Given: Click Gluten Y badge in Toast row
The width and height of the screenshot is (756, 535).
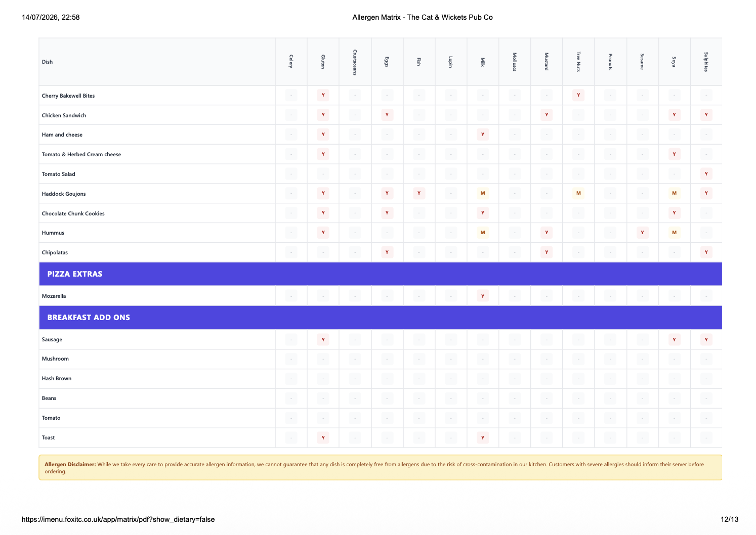Looking at the screenshot, I should click(323, 438).
